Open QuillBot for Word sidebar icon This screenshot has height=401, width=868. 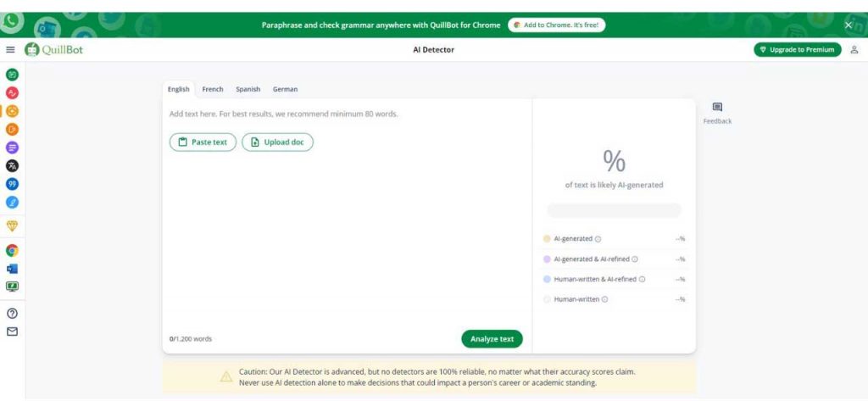coord(12,268)
